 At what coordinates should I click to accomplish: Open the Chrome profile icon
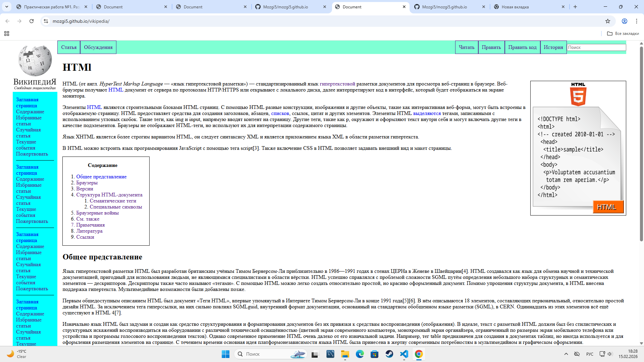(624, 21)
